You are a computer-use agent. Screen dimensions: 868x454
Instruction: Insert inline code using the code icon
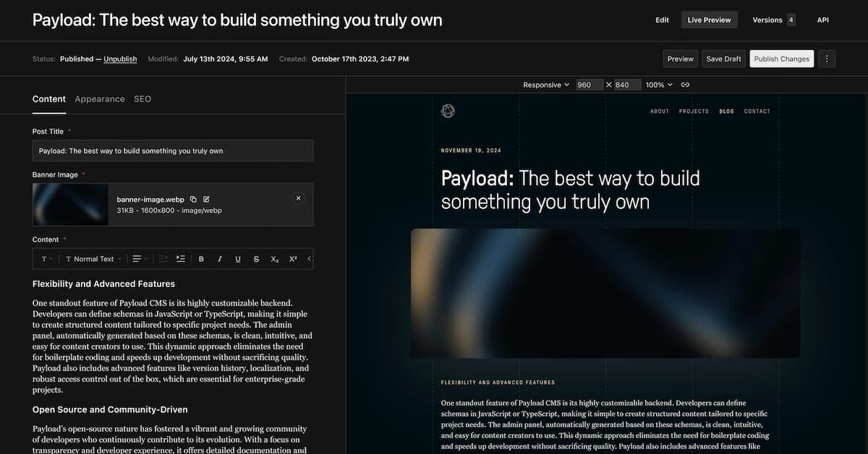tap(310, 259)
